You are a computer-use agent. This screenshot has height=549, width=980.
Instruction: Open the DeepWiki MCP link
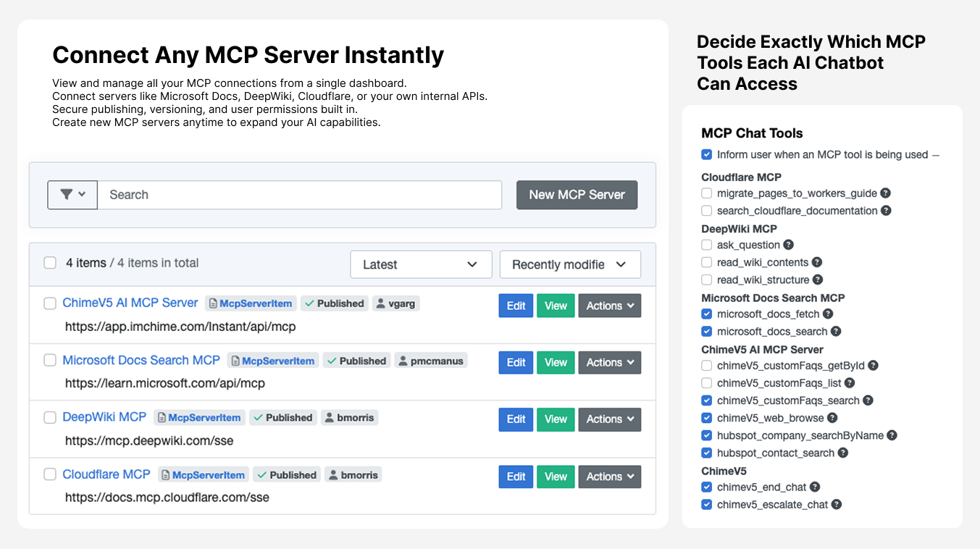104,417
